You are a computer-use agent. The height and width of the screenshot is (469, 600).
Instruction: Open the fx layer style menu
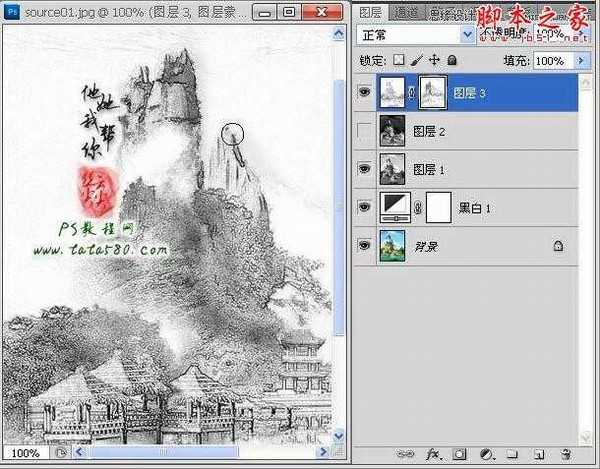(x=433, y=453)
